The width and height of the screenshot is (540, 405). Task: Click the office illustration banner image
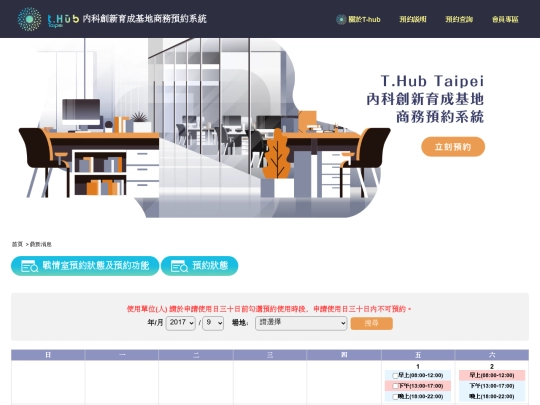(x=205, y=128)
